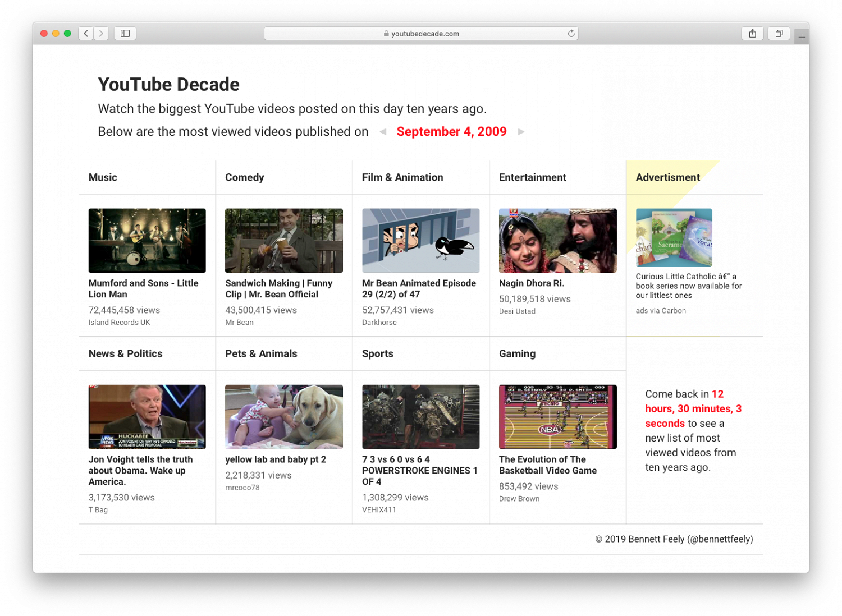
Task: Click the 'Mr Bean' channel name
Action: coord(239,323)
